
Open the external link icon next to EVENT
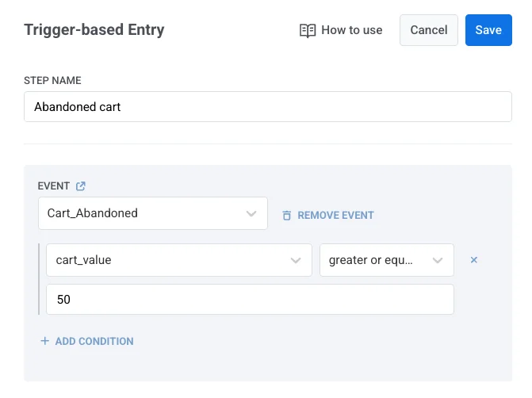[x=81, y=186]
